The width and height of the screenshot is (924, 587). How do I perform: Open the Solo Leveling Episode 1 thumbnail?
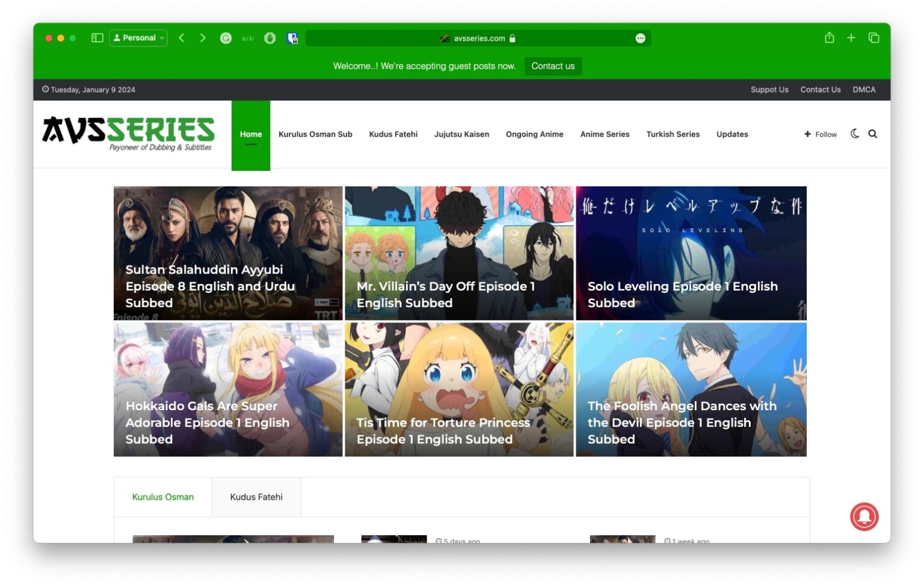click(691, 253)
